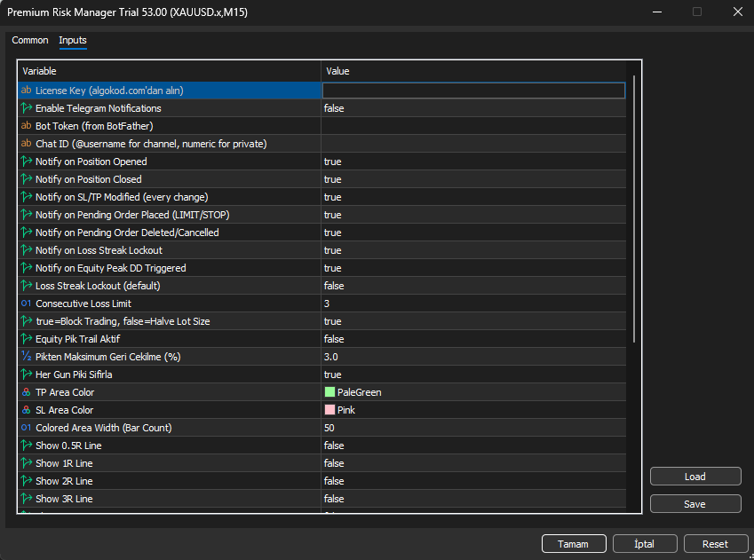This screenshot has height=560, width=754.
Task: Click the Pending Order Deleted/Cancelled row icon
Action: click(27, 233)
